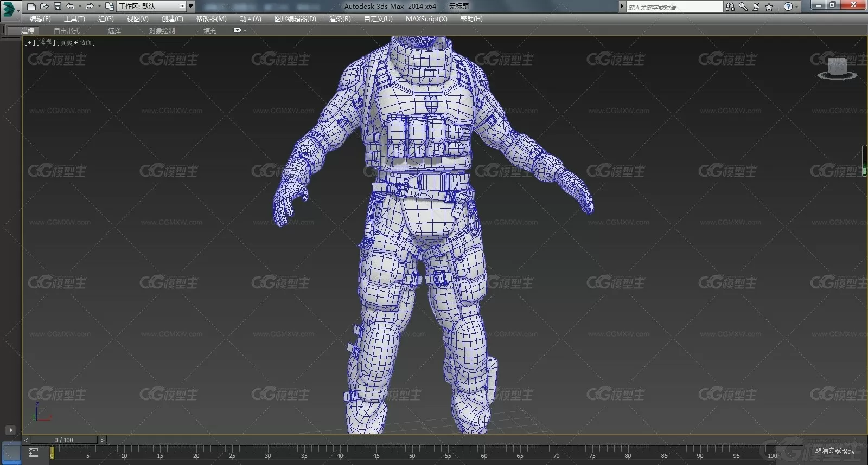Switch to the 自由形式 ribbon tab
868x465 pixels.
[x=67, y=31]
